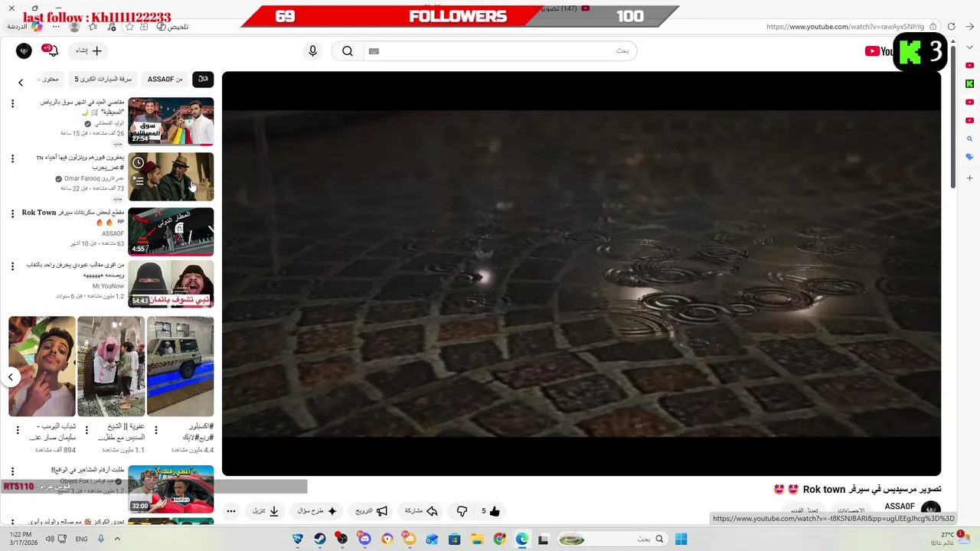Dislike the video using thumbs-down icon

coord(462,511)
